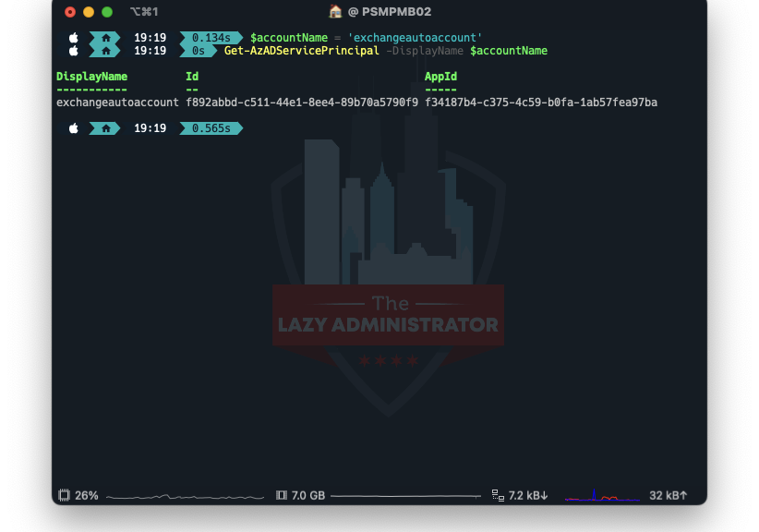Viewport: 759px width, 532px height.
Task: Click the house icon in title bar
Action: click(x=335, y=12)
